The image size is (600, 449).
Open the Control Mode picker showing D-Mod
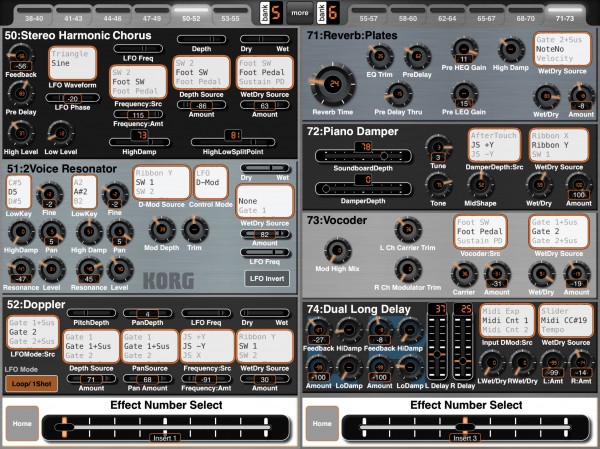tap(211, 183)
